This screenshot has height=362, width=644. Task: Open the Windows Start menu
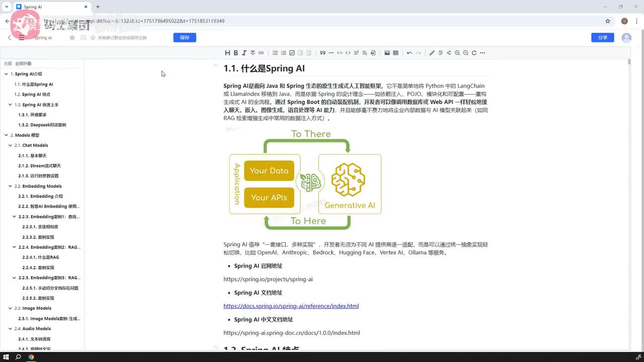click(x=6, y=357)
